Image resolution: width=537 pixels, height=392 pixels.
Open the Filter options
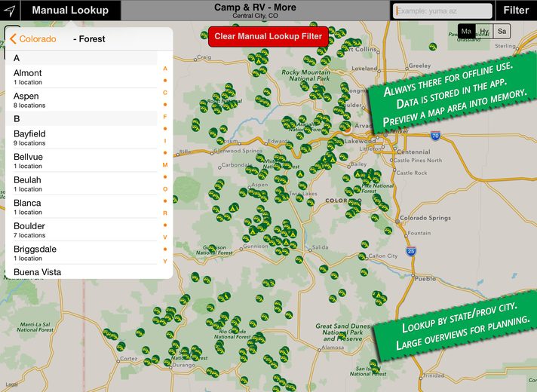[516, 11]
